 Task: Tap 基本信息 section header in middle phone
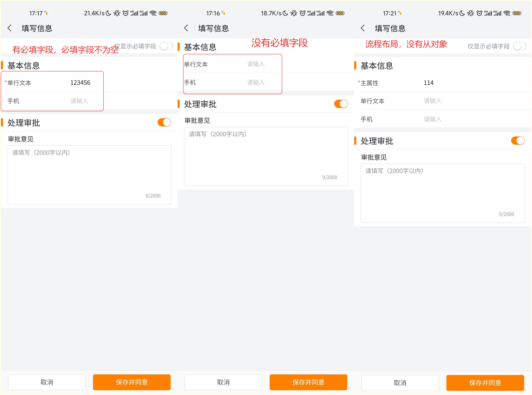coord(200,47)
